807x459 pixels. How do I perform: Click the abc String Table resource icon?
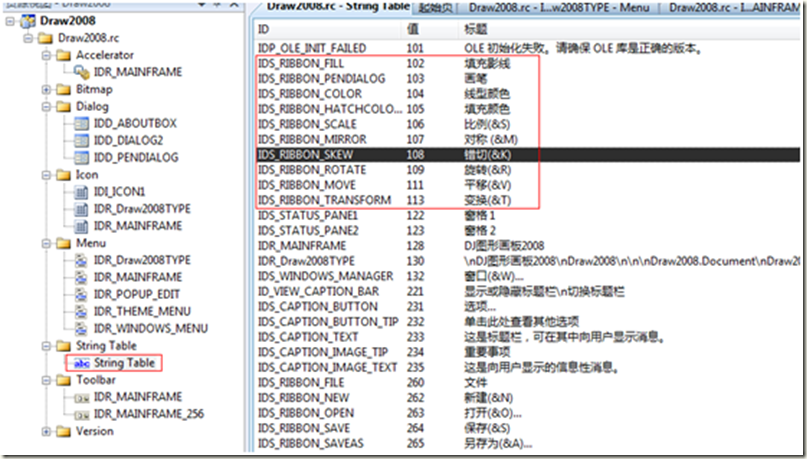pyautogui.click(x=82, y=363)
